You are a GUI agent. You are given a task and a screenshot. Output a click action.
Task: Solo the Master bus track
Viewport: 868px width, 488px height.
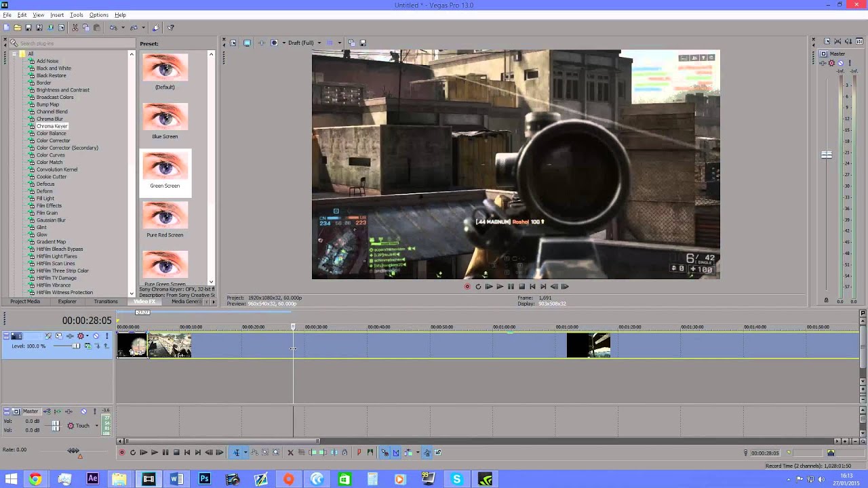[x=94, y=411]
